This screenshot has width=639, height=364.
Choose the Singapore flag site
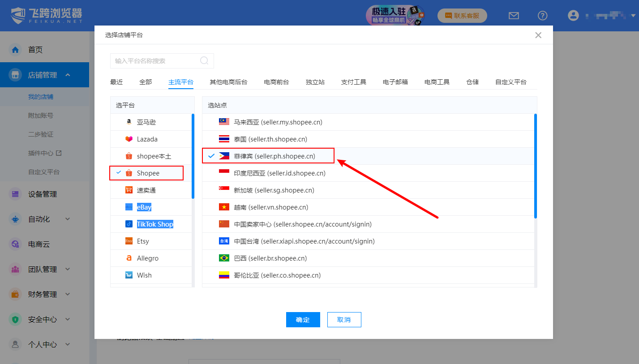(224, 190)
